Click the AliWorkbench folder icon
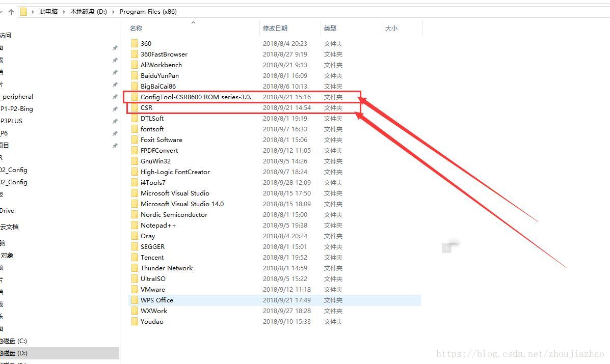Screen dimensions: 610x364 (135, 65)
